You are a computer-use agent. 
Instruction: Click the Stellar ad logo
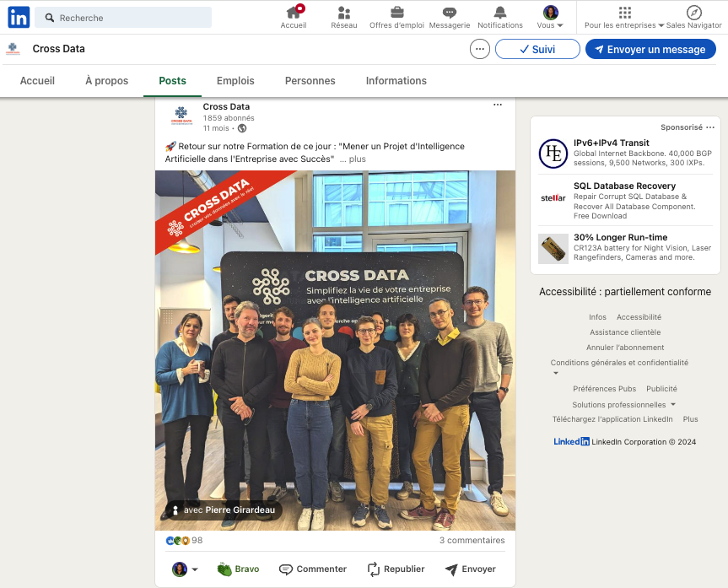[x=553, y=198]
